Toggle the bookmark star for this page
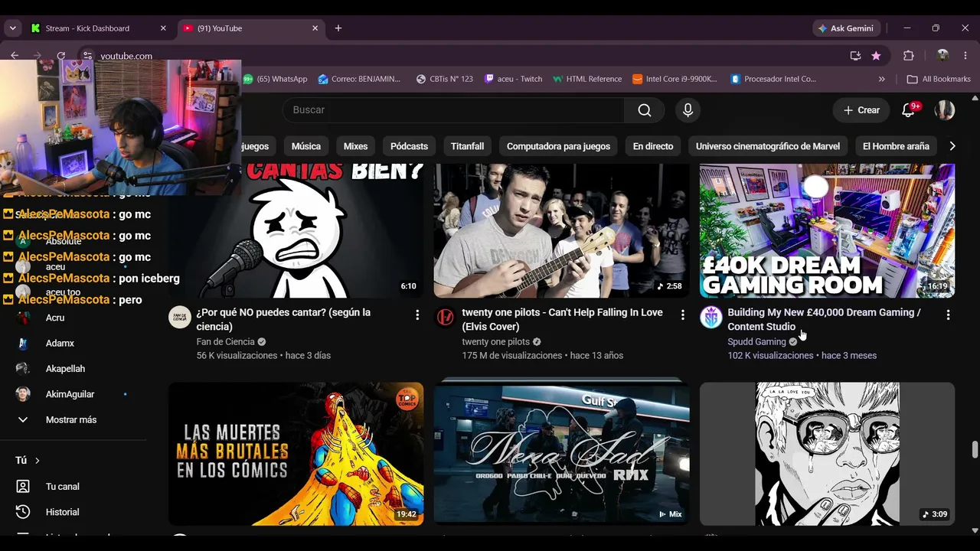The width and height of the screenshot is (980, 551). tap(876, 56)
